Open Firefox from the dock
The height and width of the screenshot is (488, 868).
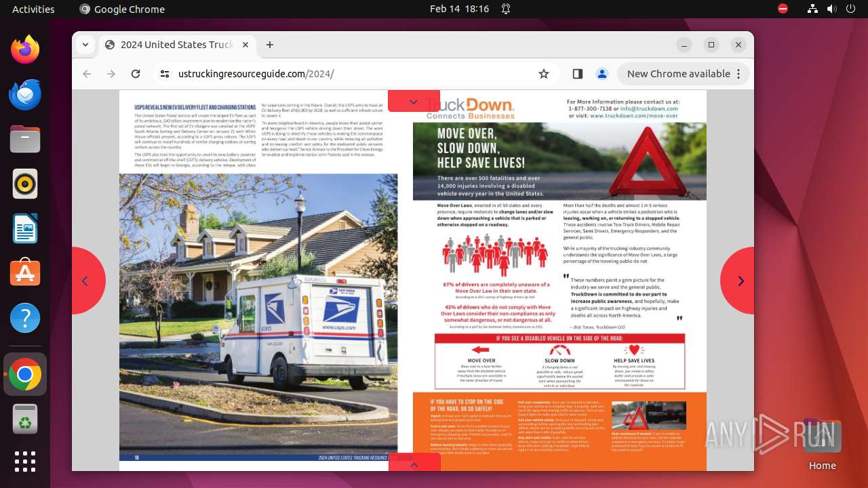pyautogui.click(x=25, y=49)
